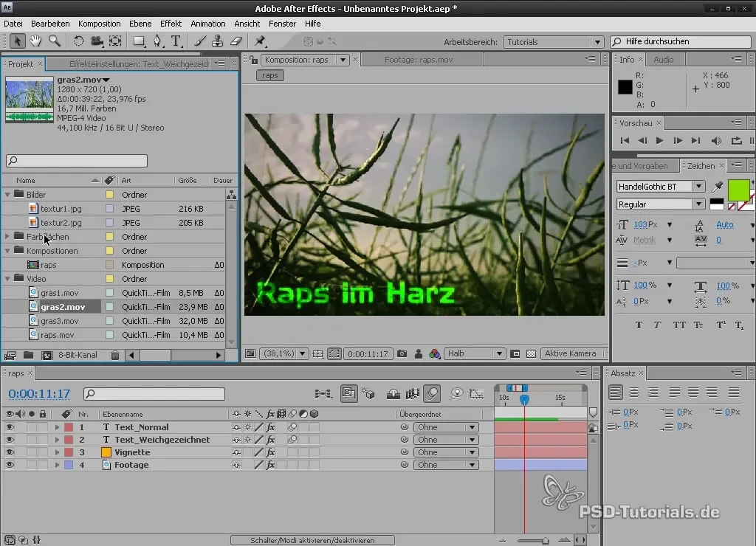Click the trash icon in Projekt panel
Image resolution: width=756 pixels, height=546 pixels.
click(114, 355)
